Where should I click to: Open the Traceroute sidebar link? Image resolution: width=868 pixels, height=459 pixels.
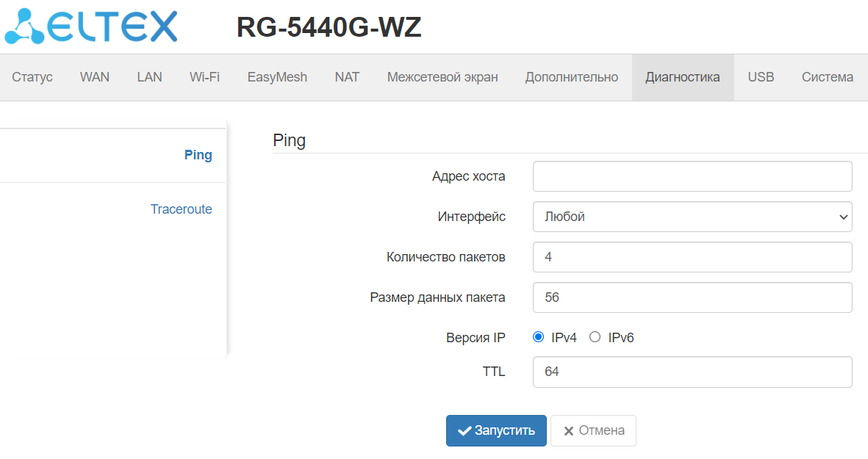click(181, 209)
